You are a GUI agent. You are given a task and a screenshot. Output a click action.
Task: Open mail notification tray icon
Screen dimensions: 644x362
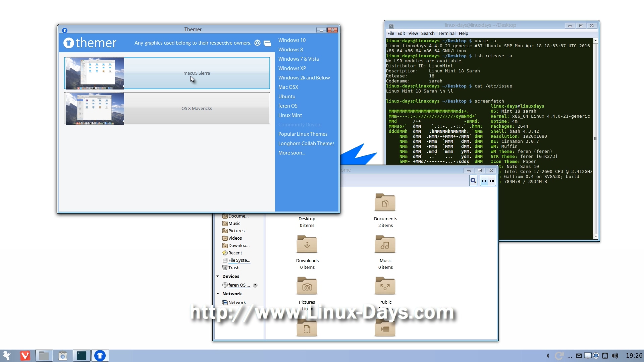pos(579,356)
